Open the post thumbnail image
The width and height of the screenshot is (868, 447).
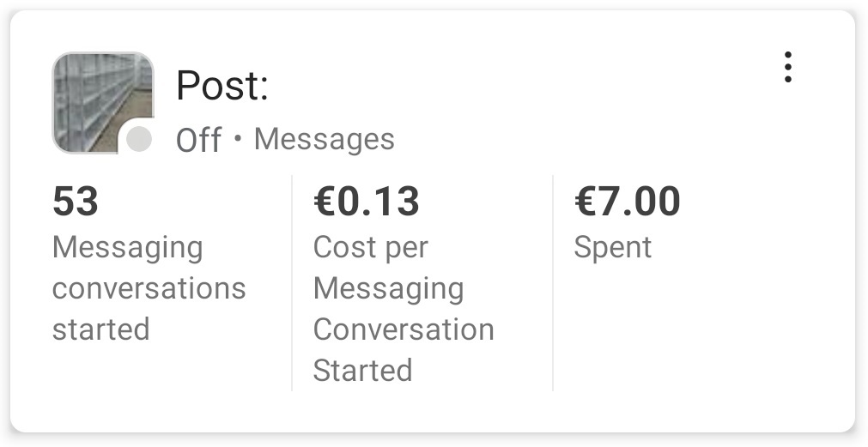102,102
